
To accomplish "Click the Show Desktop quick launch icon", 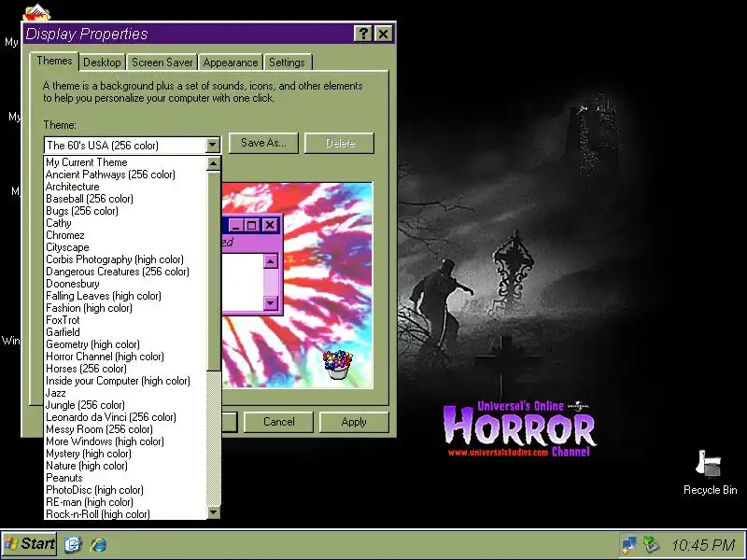I will coord(73,544).
